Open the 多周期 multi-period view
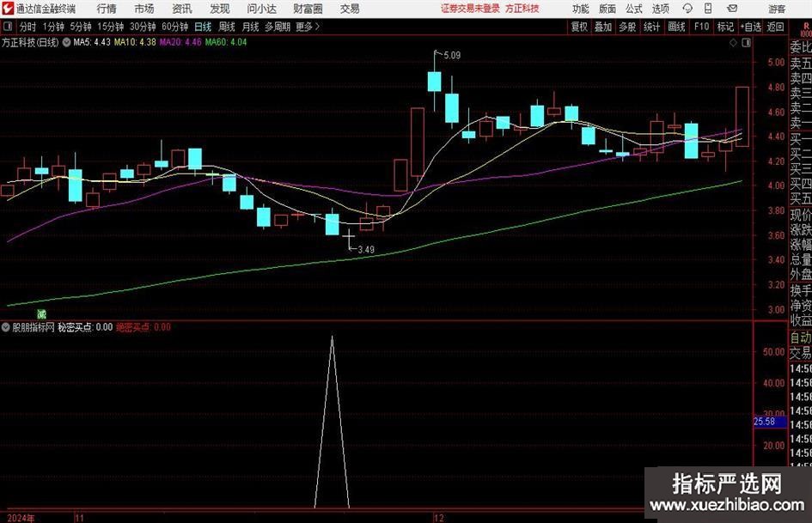The image size is (812, 523). point(278,27)
